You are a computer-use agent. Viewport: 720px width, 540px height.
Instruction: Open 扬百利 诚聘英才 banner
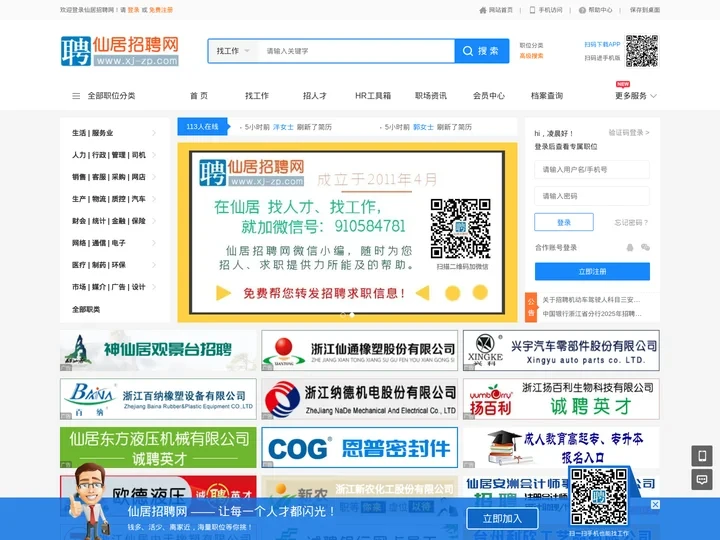pos(561,399)
